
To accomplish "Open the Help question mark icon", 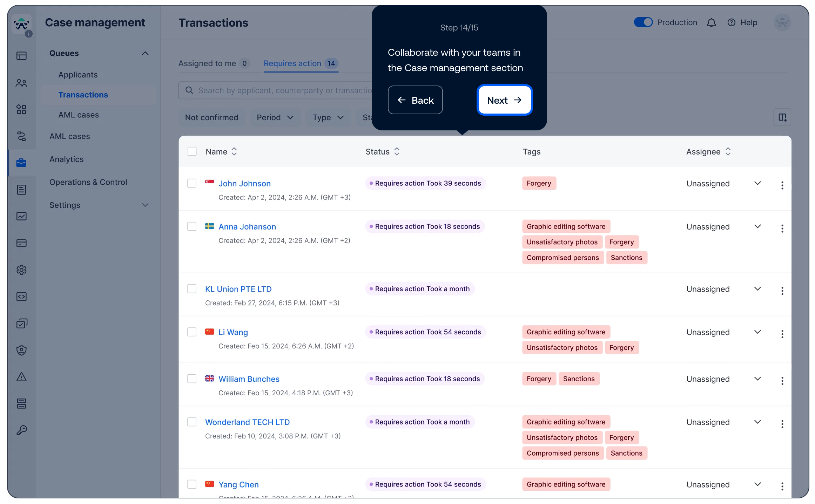I will click(731, 23).
